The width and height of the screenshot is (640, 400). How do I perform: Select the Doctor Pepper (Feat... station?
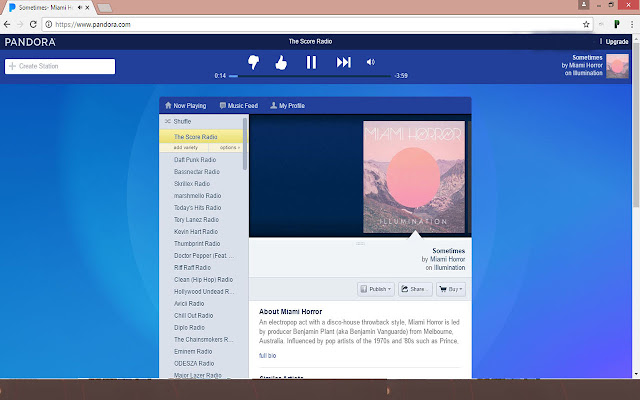tap(204, 256)
